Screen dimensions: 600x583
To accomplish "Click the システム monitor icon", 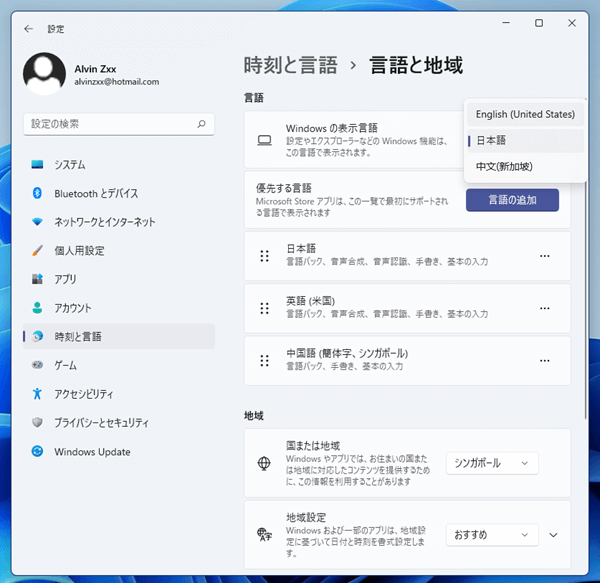I will coord(37,164).
